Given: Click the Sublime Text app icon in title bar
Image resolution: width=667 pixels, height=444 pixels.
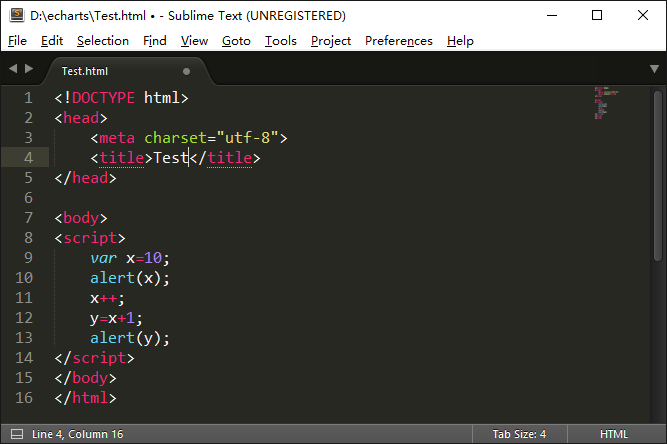Looking at the screenshot, I should 16,15.
